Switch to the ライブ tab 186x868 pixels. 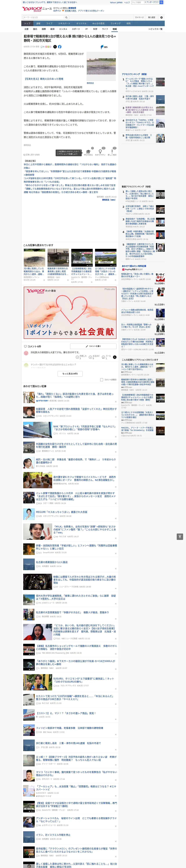coord(49,24)
